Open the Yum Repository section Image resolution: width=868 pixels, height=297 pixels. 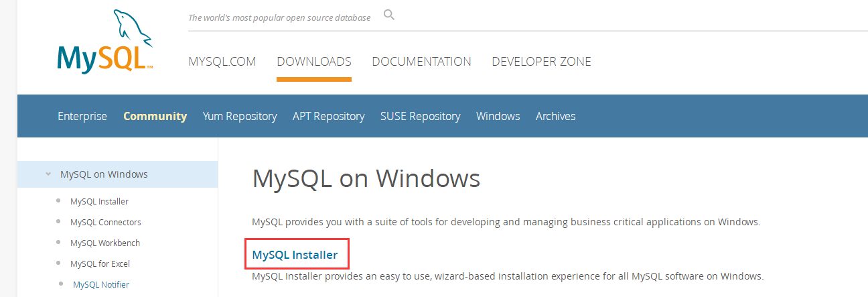(x=240, y=116)
